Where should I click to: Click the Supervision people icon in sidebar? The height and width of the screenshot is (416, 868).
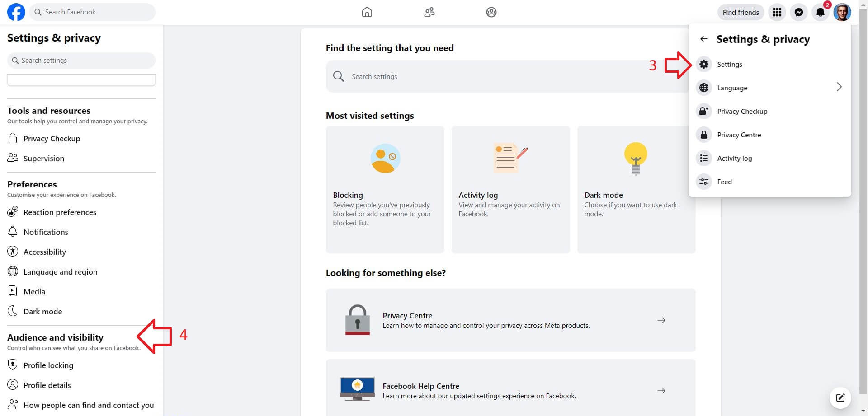(13, 158)
